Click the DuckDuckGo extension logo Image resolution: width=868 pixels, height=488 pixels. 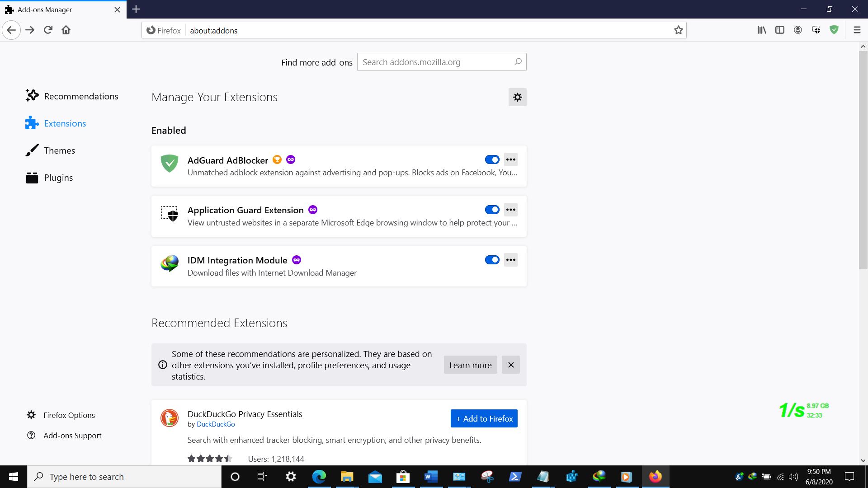[x=170, y=418]
